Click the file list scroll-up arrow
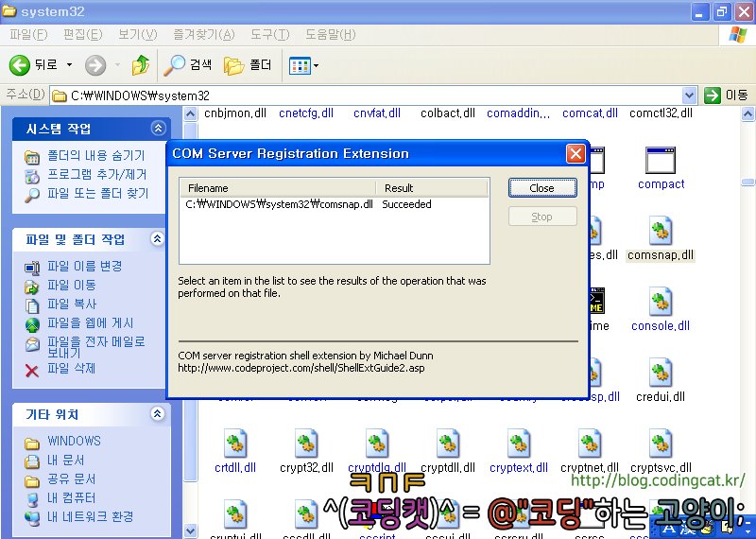The width and height of the screenshot is (756, 539). point(747,113)
